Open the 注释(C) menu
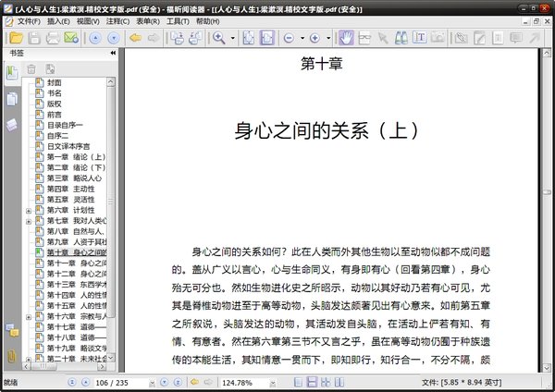555x392 pixels. point(117,21)
